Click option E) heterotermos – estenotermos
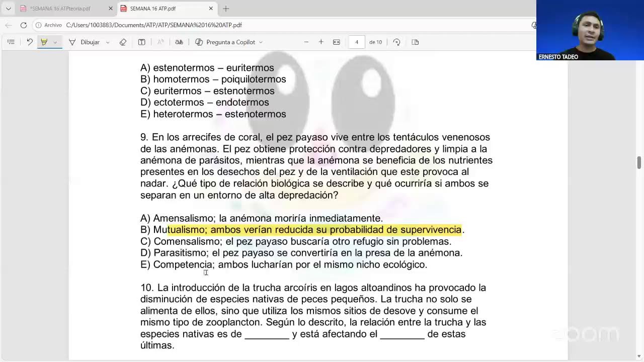This screenshot has width=644, height=362. (213, 114)
